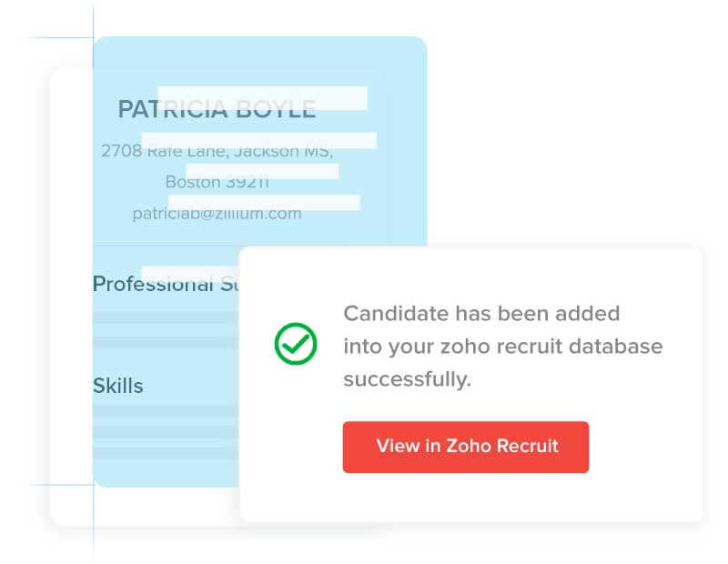
Task: Click the 2708 Rafe Lane address line
Action: point(217,151)
